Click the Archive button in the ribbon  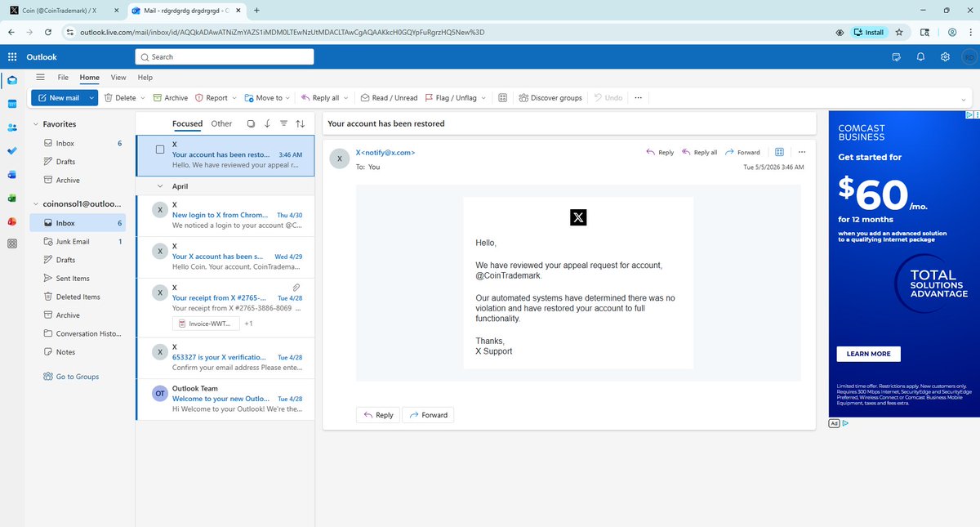click(x=171, y=98)
